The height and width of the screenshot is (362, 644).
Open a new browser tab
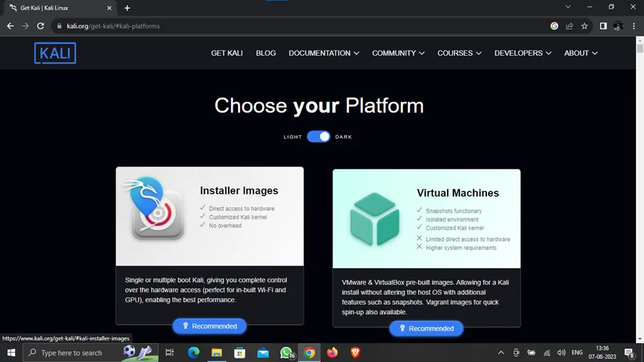click(x=127, y=8)
